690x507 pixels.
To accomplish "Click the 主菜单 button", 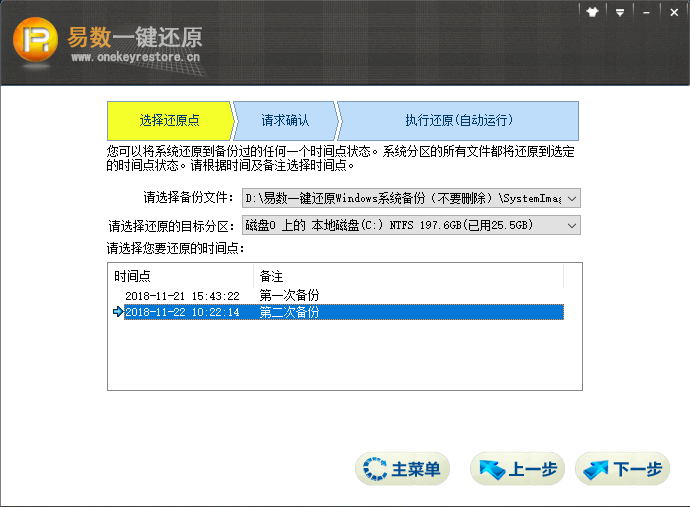I will click(402, 469).
